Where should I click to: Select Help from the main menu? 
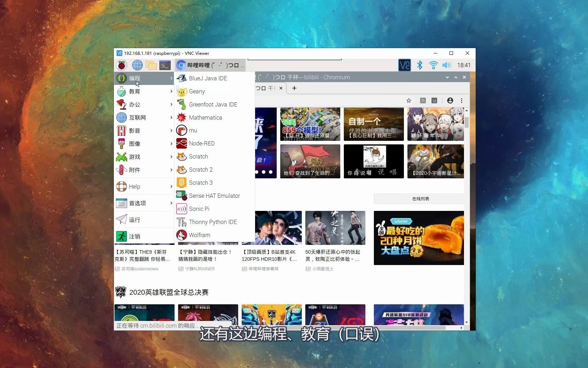coord(135,186)
